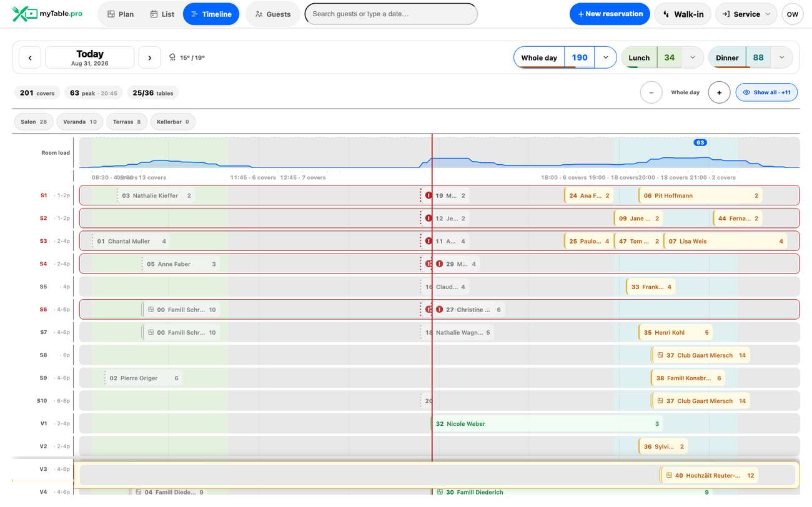Select Lunch 34 shift button

(x=651, y=57)
